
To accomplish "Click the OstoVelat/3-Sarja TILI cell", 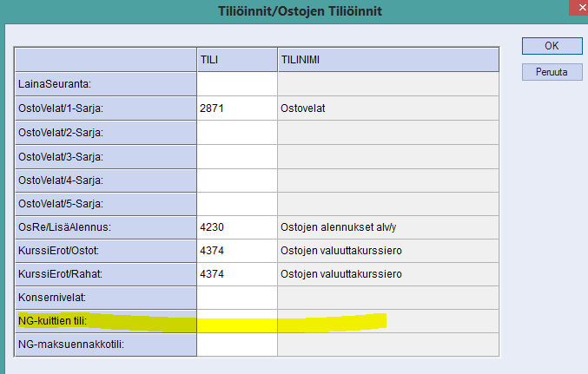I will [236, 156].
